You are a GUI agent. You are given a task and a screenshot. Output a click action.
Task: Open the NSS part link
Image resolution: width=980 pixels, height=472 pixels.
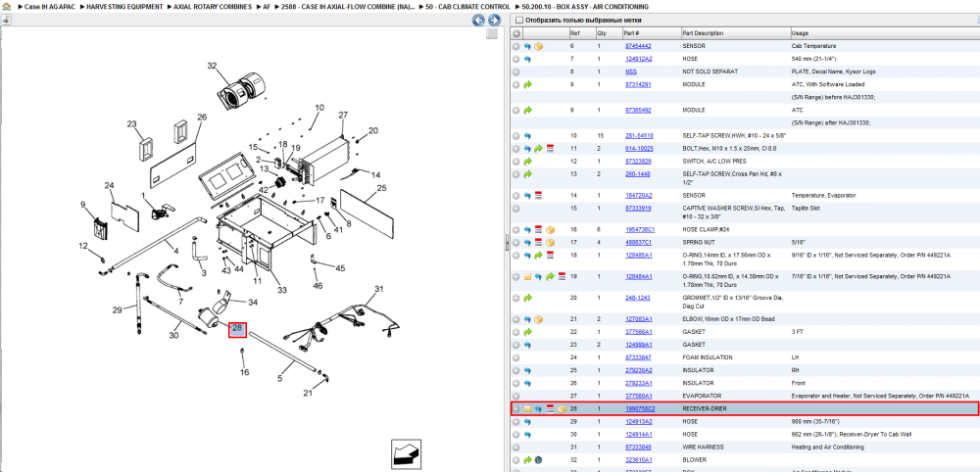click(630, 71)
